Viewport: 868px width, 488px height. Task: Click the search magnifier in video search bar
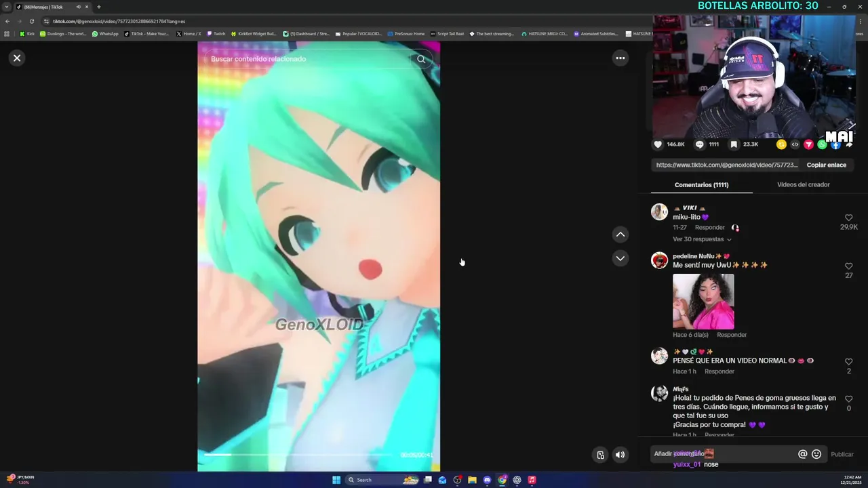tap(421, 59)
